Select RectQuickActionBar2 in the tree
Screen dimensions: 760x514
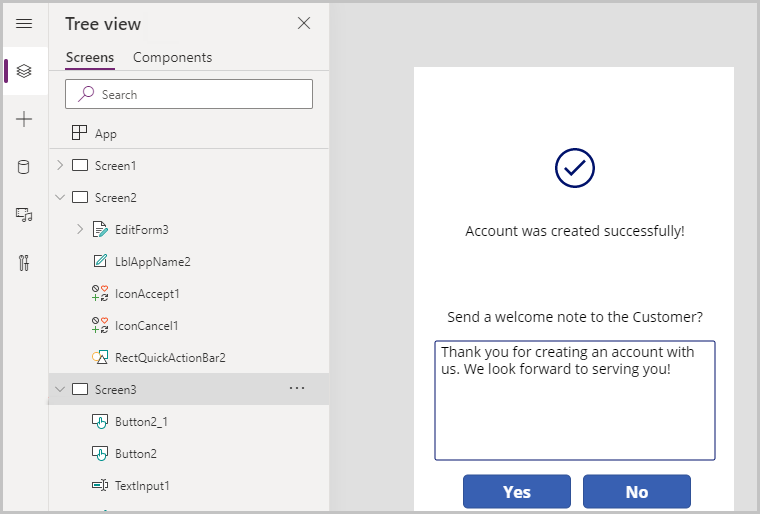pos(170,358)
